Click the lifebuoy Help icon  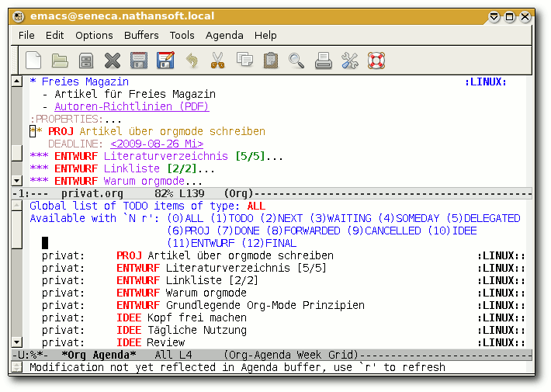376,60
